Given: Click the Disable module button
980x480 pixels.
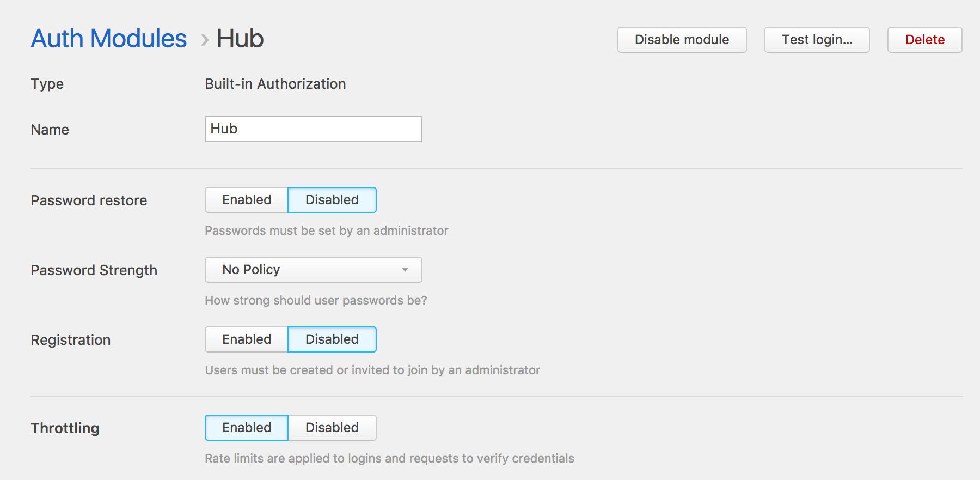Looking at the screenshot, I should pyautogui.click(x=682, y=40).
